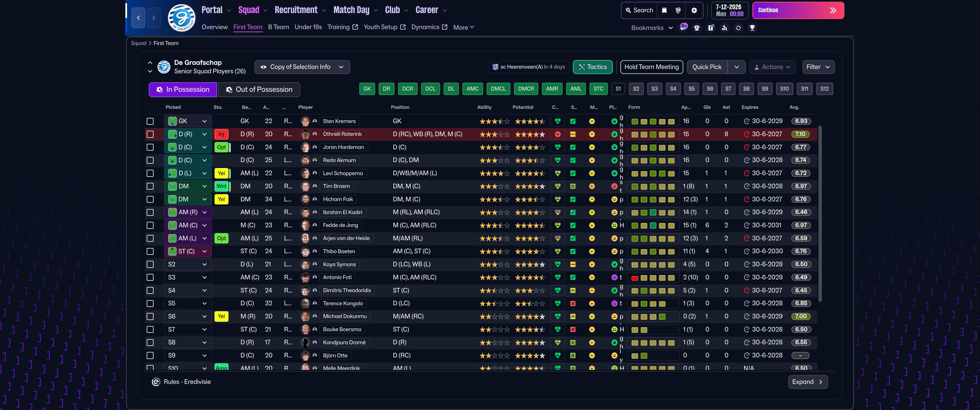980x410 pixels.
Task: Open the messages inbox with 9+ badge
Action: pos(683,27)
